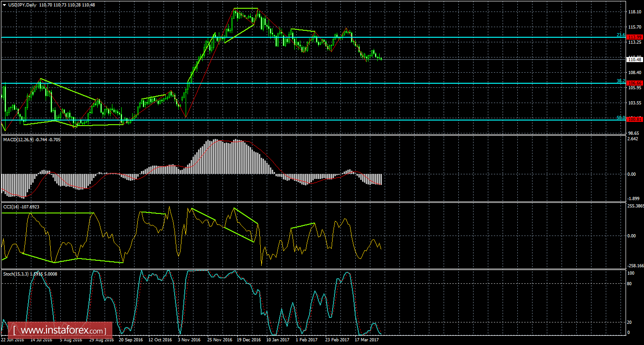Click the red 100.81 price tag
This screenshot has height=345, width=644.
[x=635, y=120]
